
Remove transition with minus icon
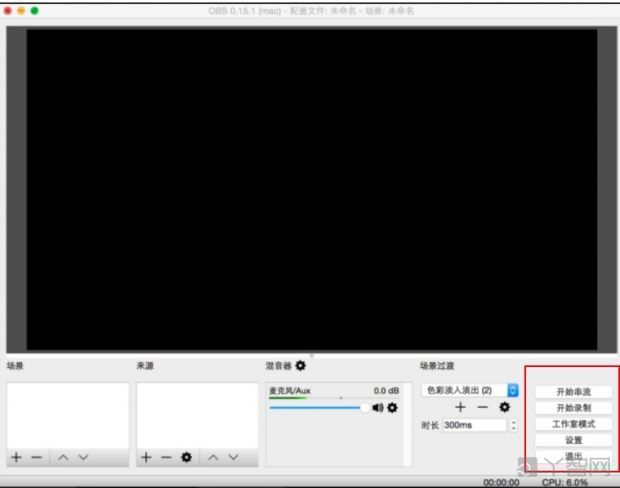pos(482,407)
